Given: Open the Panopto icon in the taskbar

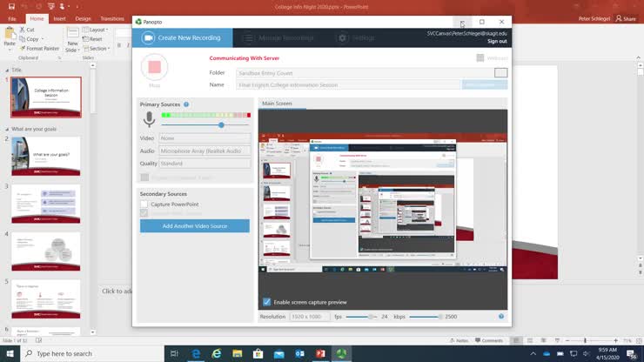Looking at the screenshot, I should (x=341, y=353).
